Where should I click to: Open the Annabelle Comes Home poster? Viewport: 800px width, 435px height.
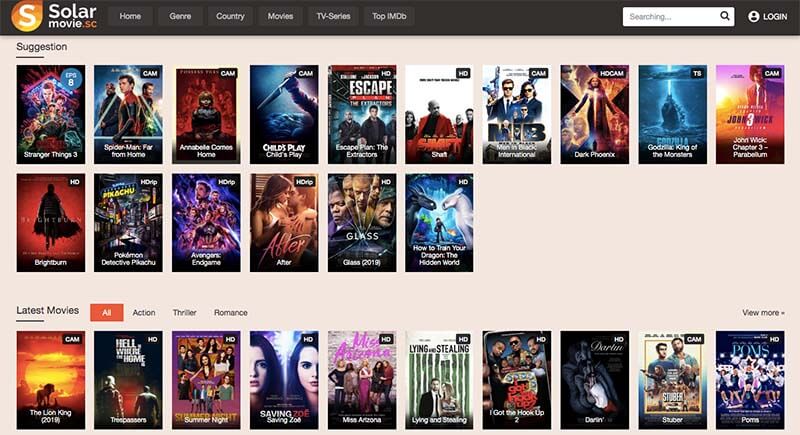pos(206,114)
